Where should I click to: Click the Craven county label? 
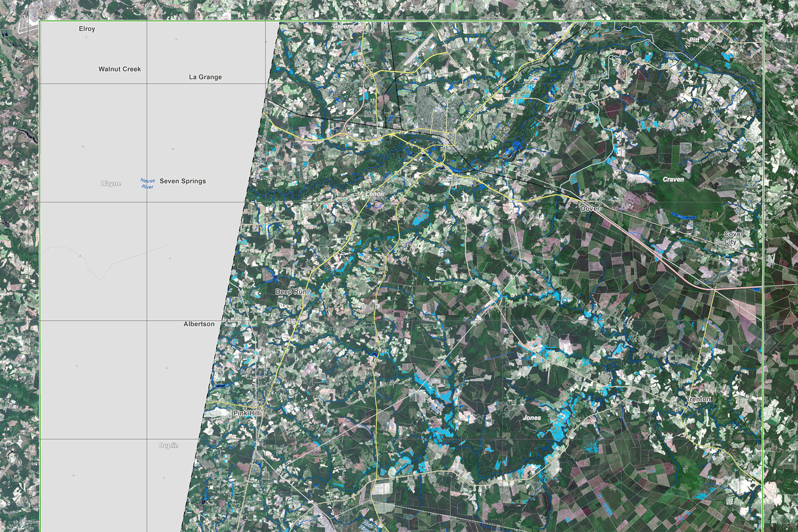click(x=674, y=179)
